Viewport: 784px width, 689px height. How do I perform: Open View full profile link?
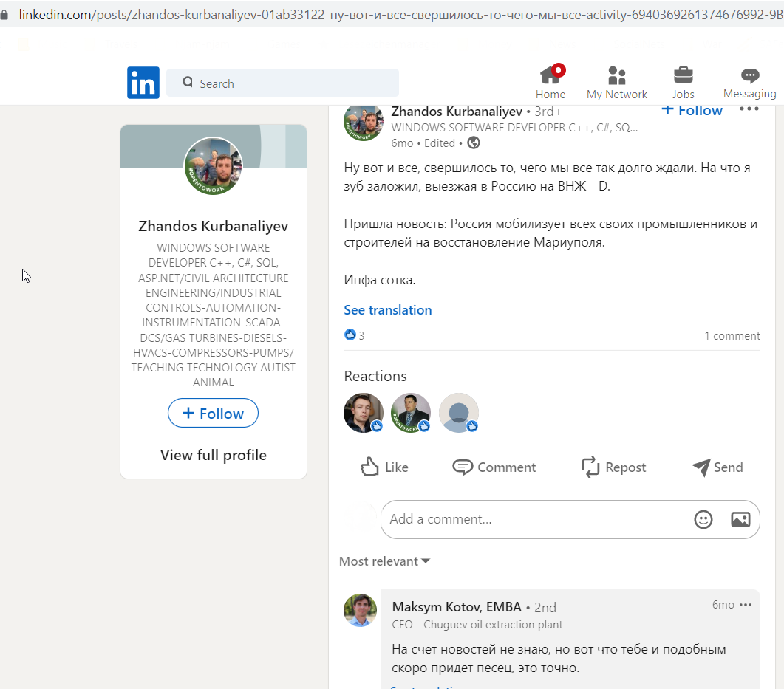[x=214, y=455]
